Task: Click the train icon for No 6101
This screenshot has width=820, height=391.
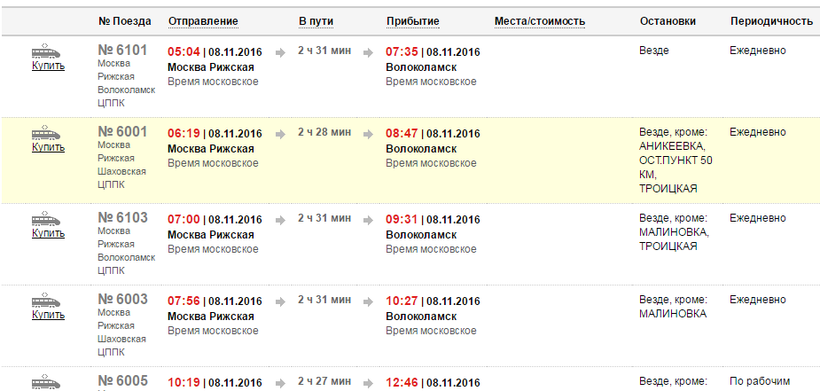Action: (x=46, y=51)
